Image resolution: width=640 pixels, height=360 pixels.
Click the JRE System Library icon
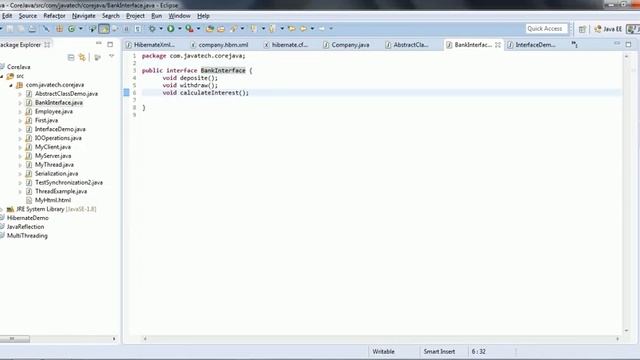[10, 209]
